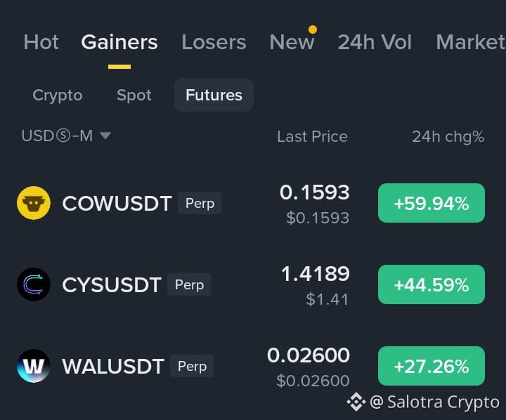Tap the COW coin logo icon
506x420 pixels.
click(34, 203)
